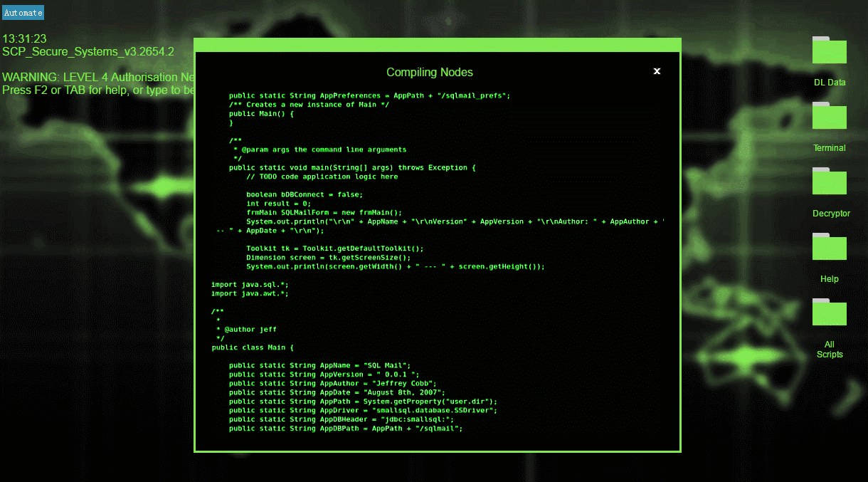The width and height of the screenshot is (868, 482).
Task: Open the Help folder icon
Action: click(830, 248)
